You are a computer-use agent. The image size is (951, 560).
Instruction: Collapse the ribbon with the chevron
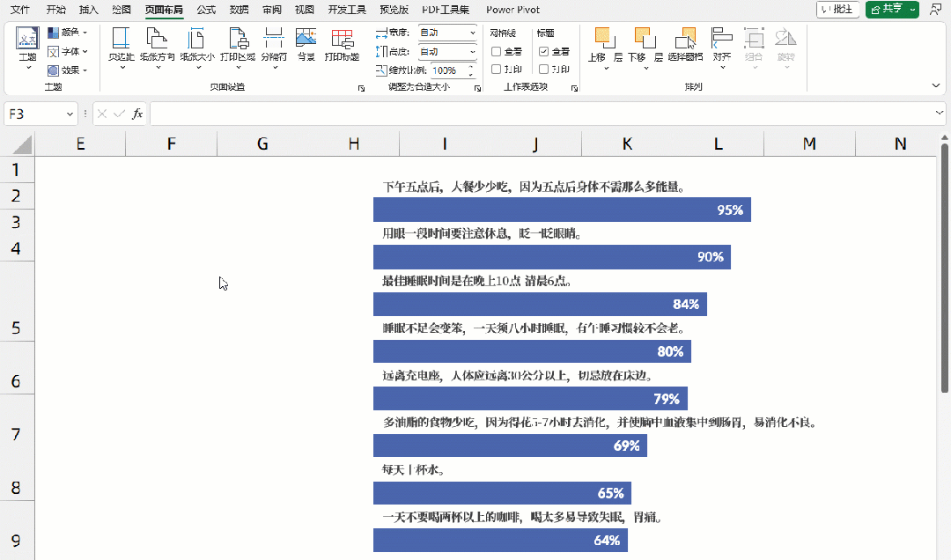click(x=936, y=85)
